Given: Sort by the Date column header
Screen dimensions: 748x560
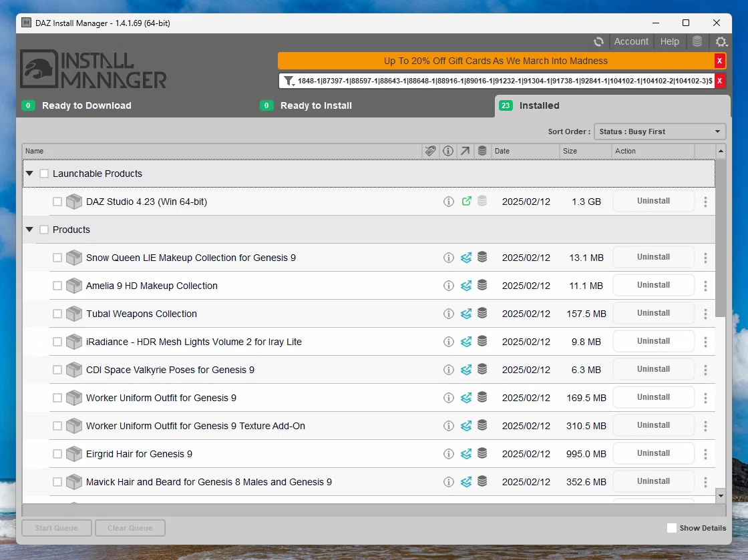Looking at the screenshot, I should (525, 151).
